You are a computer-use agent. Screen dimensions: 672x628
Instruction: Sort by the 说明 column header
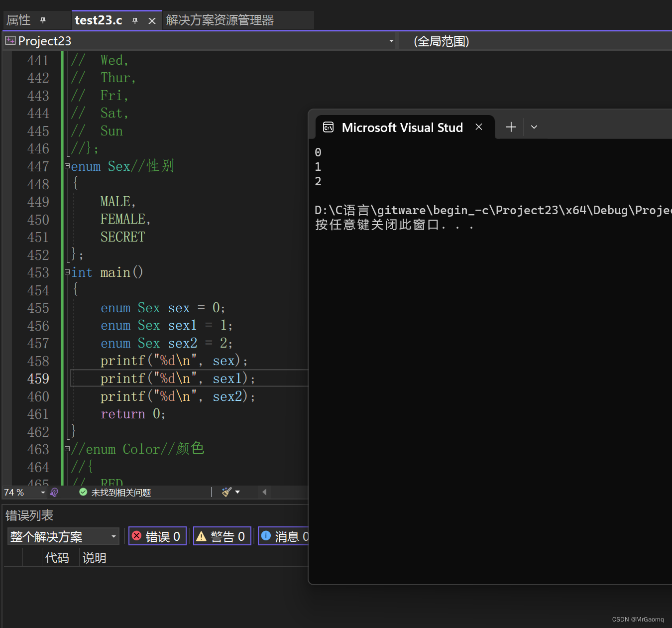[x=95, y=558]
